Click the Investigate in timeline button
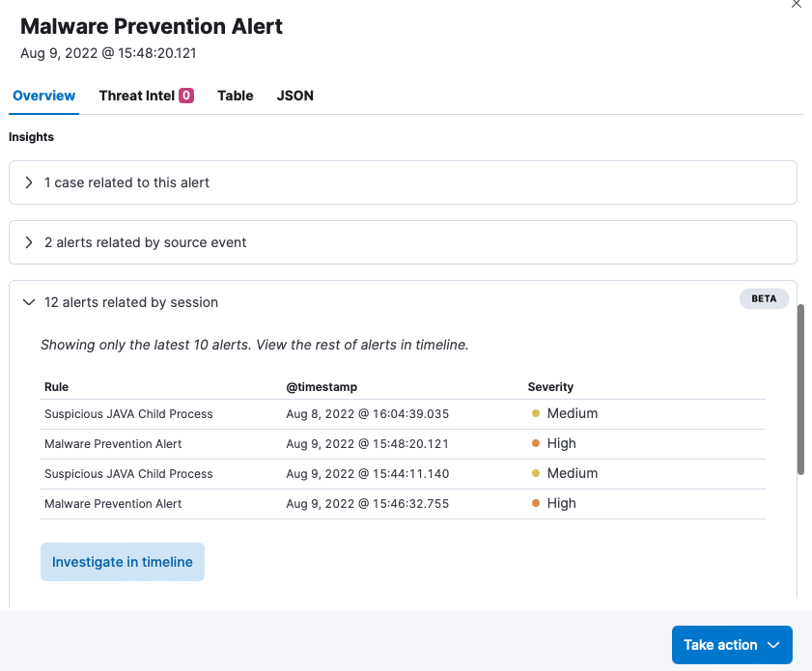The height and width of the screenshot is (671, 812). point(123,562)
